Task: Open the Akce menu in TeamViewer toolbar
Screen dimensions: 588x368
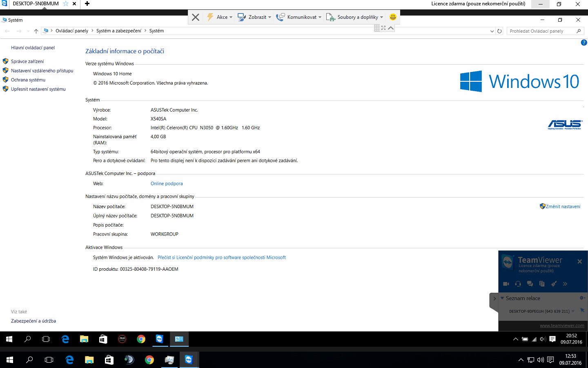Action: pyautogui.click(x=220, y=17)
